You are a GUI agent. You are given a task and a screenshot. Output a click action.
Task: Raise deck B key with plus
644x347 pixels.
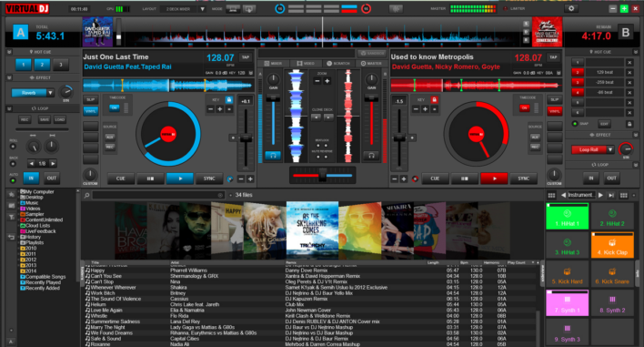click(x=425, y=109)
